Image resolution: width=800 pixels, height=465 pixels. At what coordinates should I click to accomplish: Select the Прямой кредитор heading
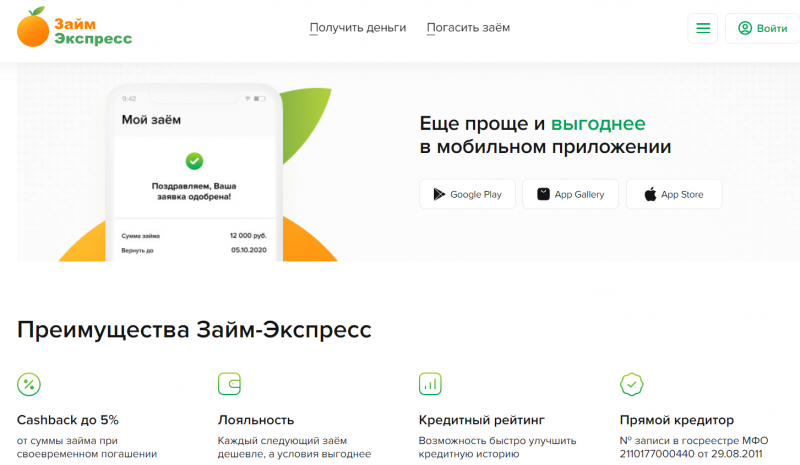pos(677,420)
